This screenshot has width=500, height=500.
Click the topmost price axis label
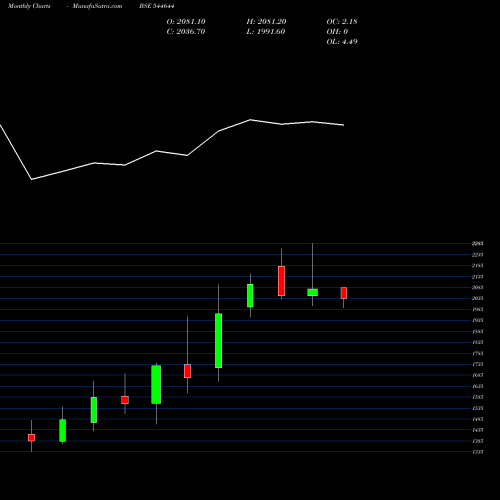tap(477, 244)
